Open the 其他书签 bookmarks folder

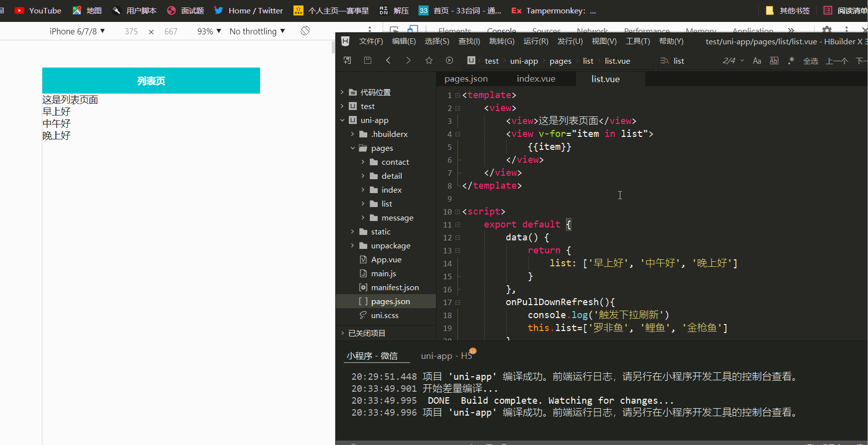788,10
